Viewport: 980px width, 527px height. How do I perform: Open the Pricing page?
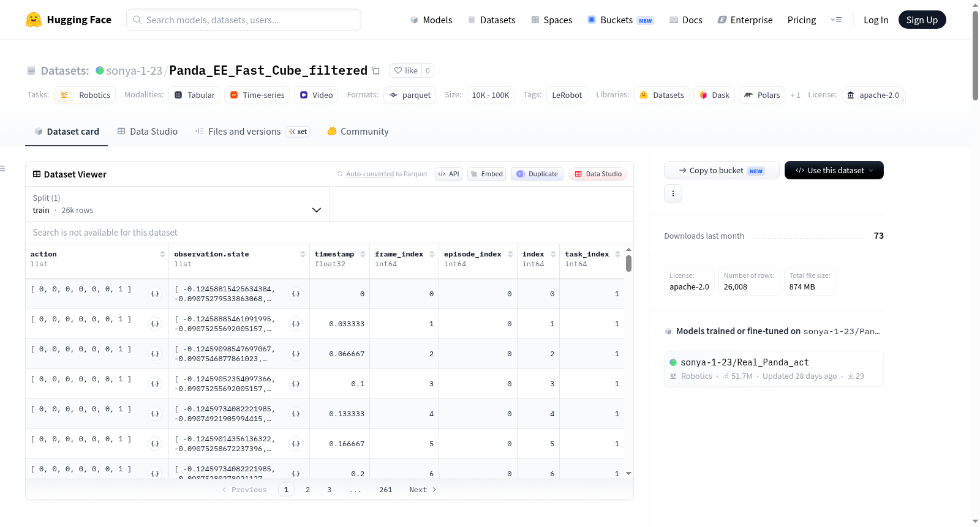(802, 20)
